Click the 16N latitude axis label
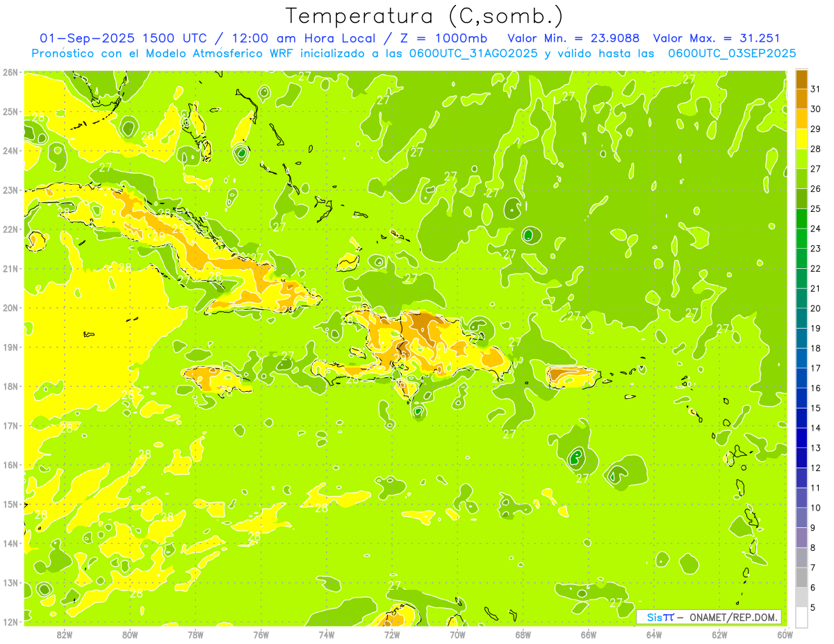The width and height of the screenshot is (834, 644). [x=10, y=465]
